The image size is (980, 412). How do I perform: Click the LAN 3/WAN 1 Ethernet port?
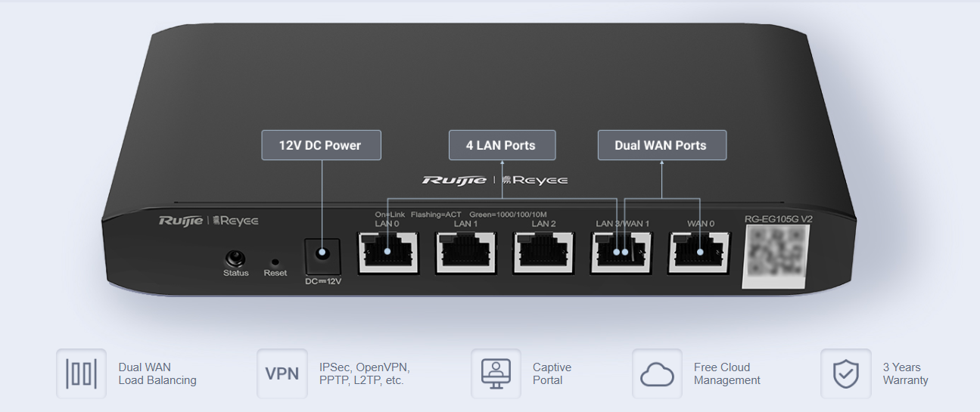[x=621, y=252]
